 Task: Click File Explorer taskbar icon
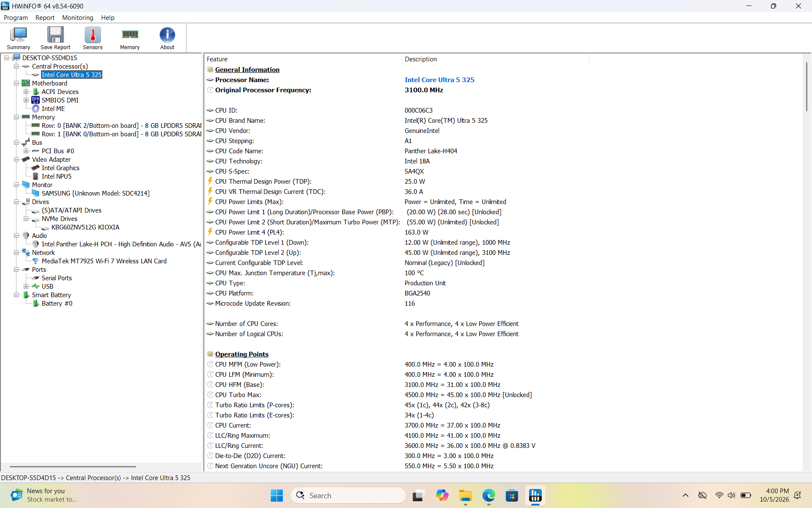(465, 495)
